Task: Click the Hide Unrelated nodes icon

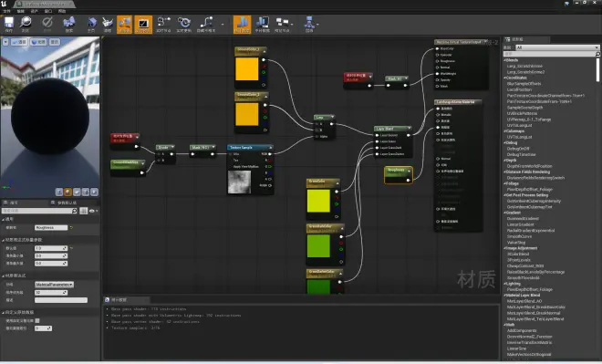Action: click(x=206, y=23)
